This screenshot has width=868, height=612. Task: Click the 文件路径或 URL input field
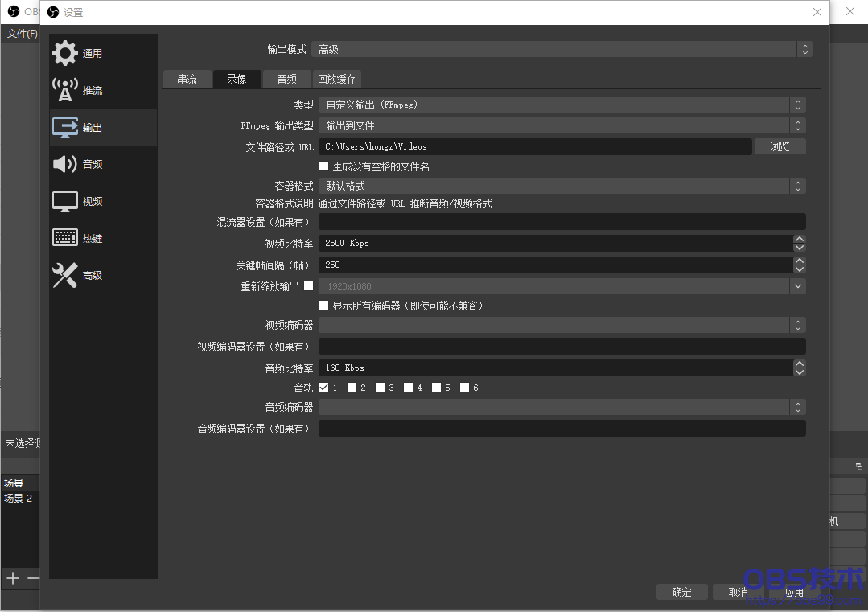pyautogui.click(x=535, y=146)
